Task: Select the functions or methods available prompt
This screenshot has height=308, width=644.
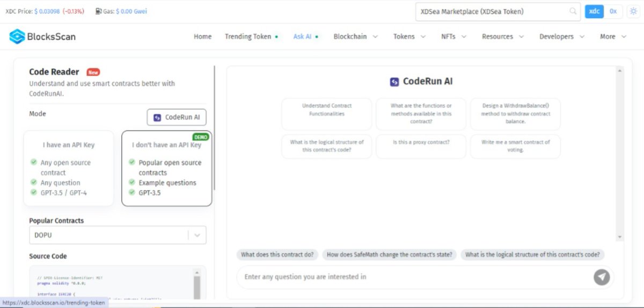Action: [421, 113]
